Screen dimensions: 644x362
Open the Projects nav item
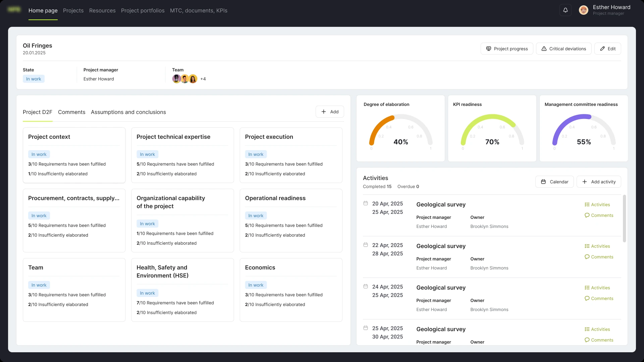[73, 11]
